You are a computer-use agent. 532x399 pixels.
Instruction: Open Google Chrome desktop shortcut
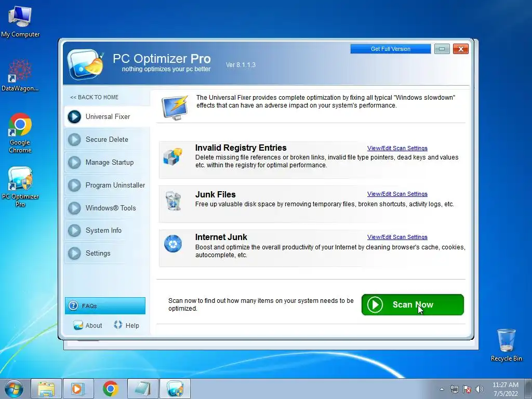click(20, 133)
